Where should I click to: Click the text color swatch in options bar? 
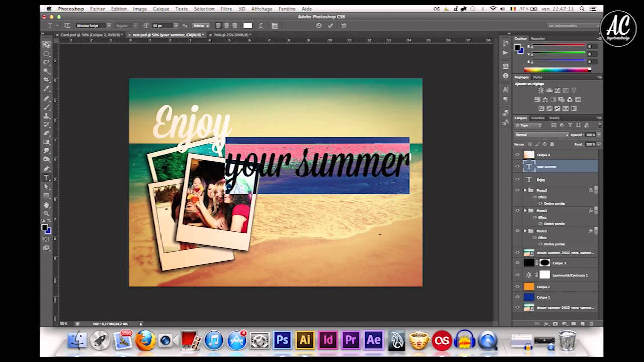[248, 25]
